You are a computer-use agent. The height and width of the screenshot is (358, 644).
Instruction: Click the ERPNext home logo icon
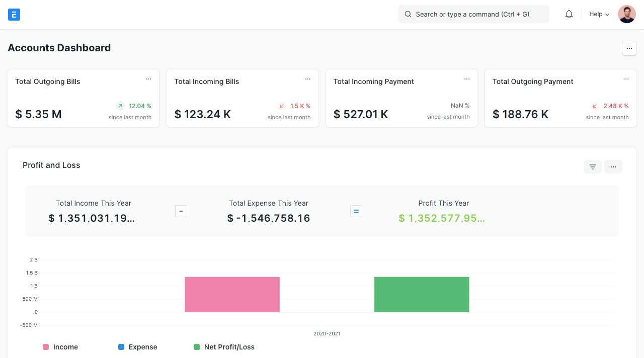click(14, 15)
